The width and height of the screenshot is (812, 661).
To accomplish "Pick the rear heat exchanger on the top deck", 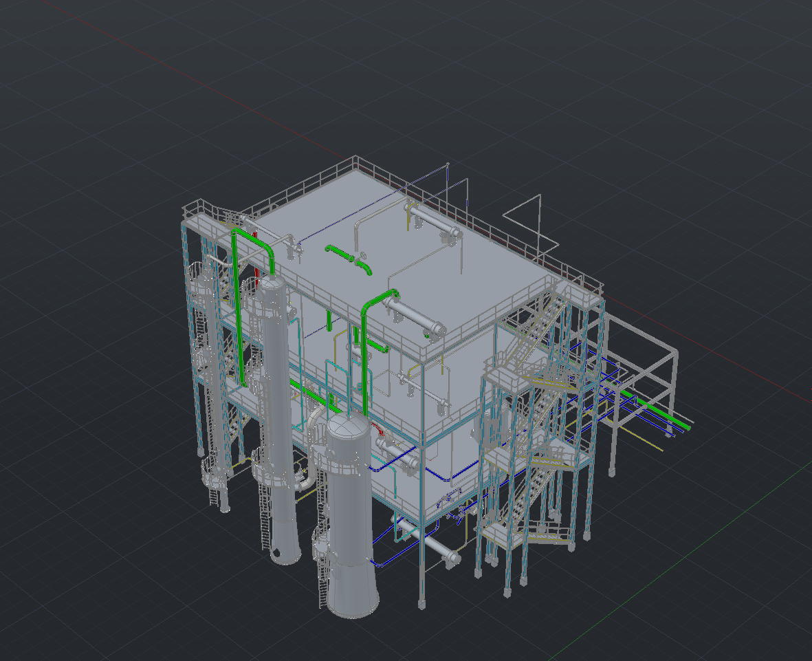I will click(x=433, y=221).
